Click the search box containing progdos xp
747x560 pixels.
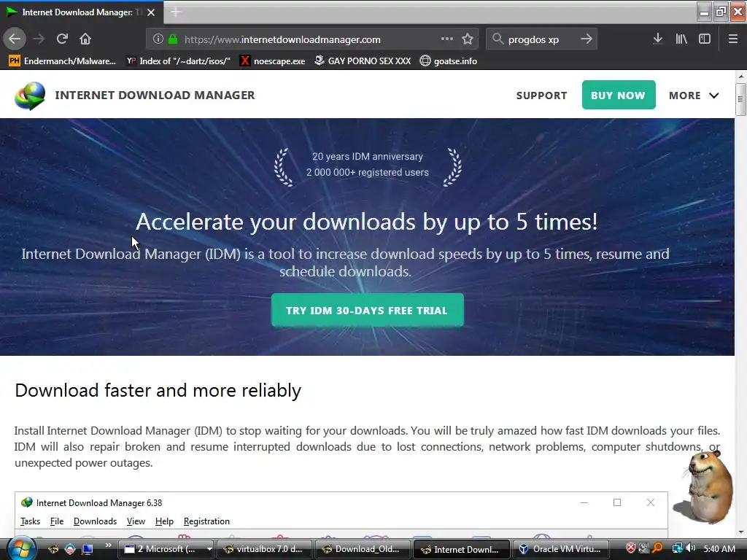541,39
